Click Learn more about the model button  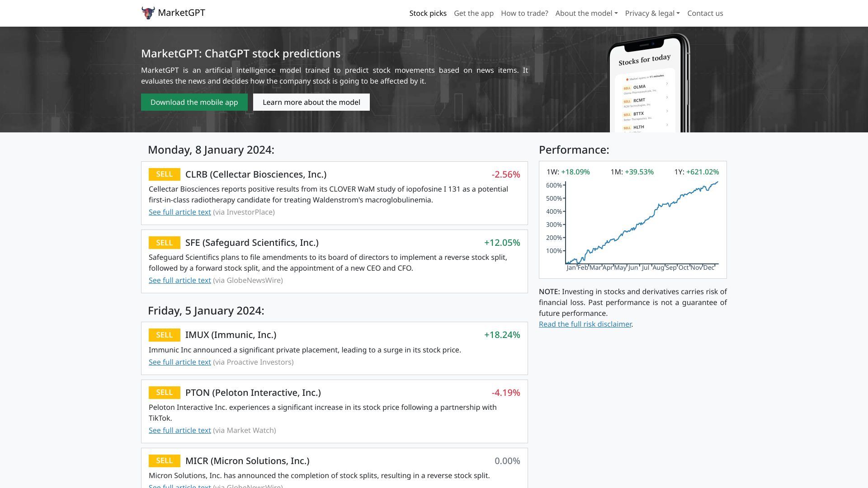click(x=311, y=102)
